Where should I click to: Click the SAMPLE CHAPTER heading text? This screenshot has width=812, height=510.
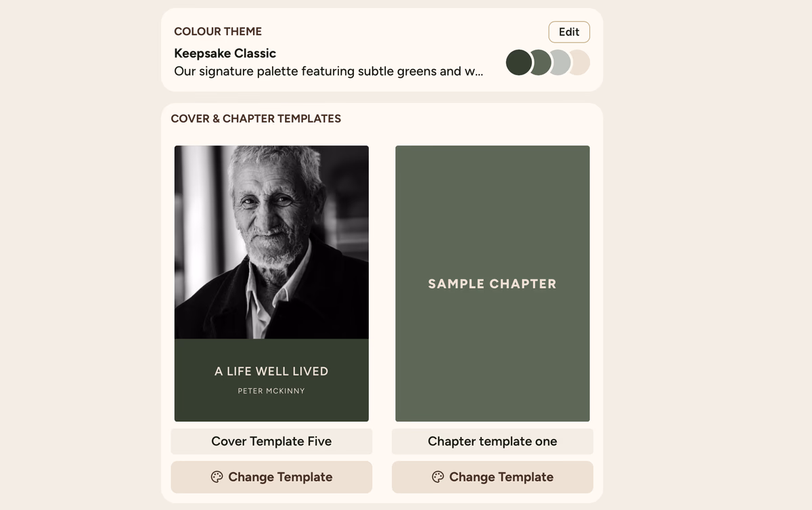(x=492, y=284)
